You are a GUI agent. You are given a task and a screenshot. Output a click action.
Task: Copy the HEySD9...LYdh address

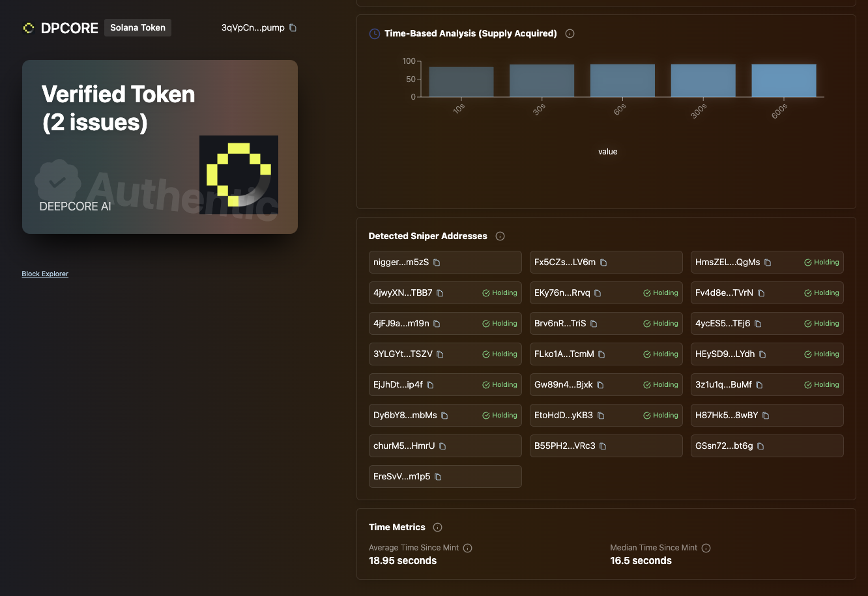point(762,354)
